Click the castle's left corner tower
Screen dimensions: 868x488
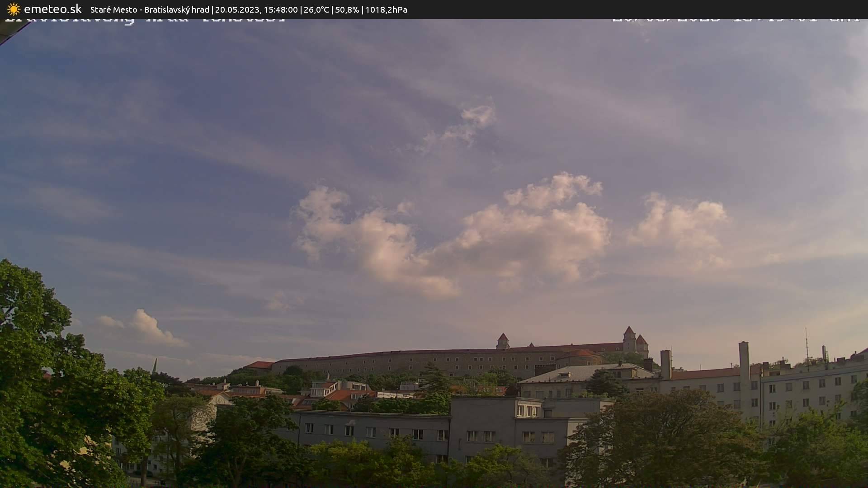coord(502,342)
